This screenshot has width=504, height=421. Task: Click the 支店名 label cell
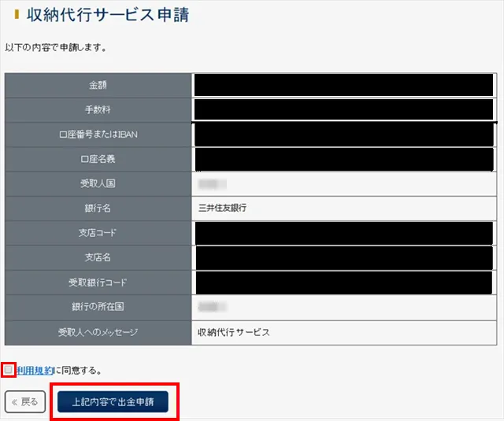coord(98,258)
